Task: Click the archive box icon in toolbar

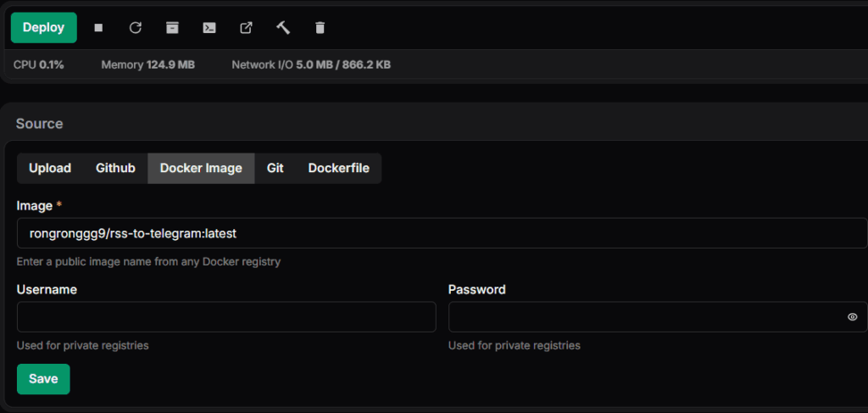Action: (x=172, y=28)
